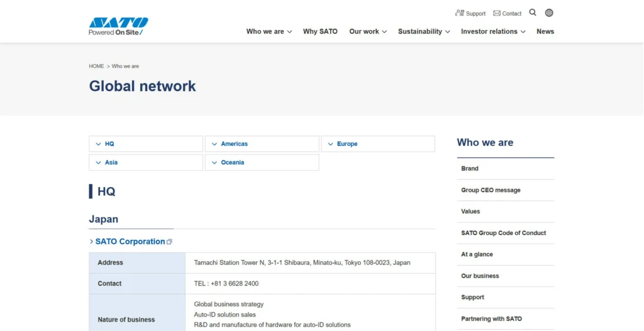This screenshot has width=644, height=331.
Task: Go to HOME breadcrumb link
Action: (96, 66)
